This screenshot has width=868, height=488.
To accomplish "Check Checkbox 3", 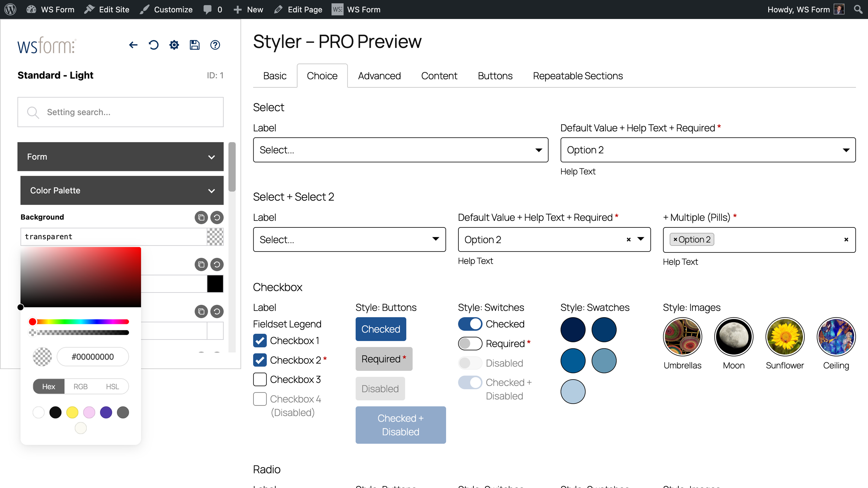I will (260, 379).
